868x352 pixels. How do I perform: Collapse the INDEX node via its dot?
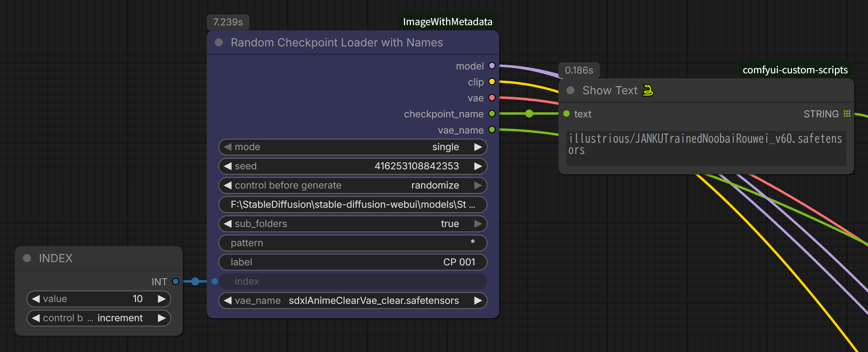[27, 258]
